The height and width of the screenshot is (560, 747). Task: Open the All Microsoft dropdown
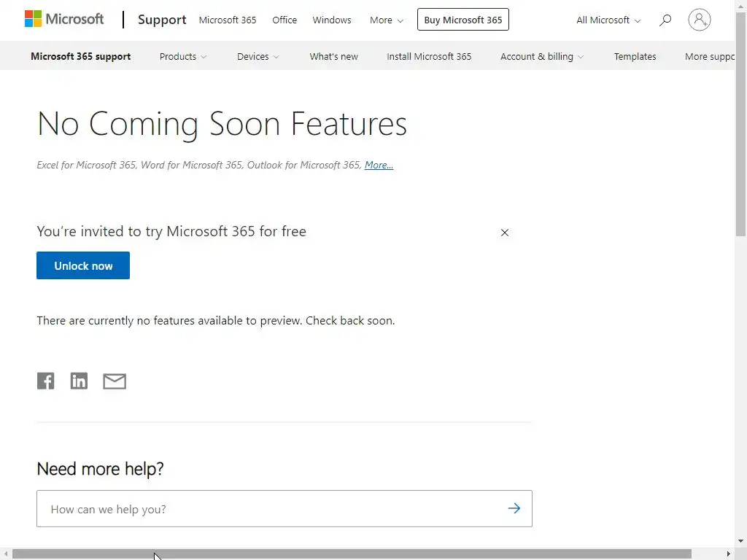coord(608,20)
